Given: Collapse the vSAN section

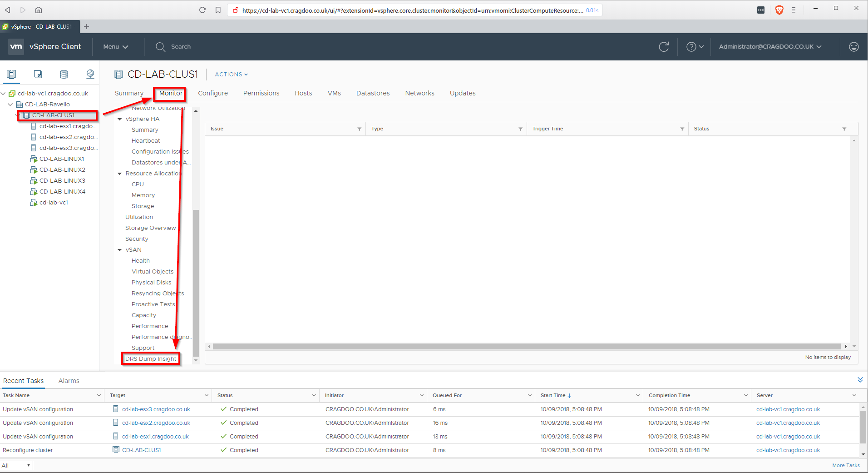Looking at the screenshot, I should [x=120, y=250].
